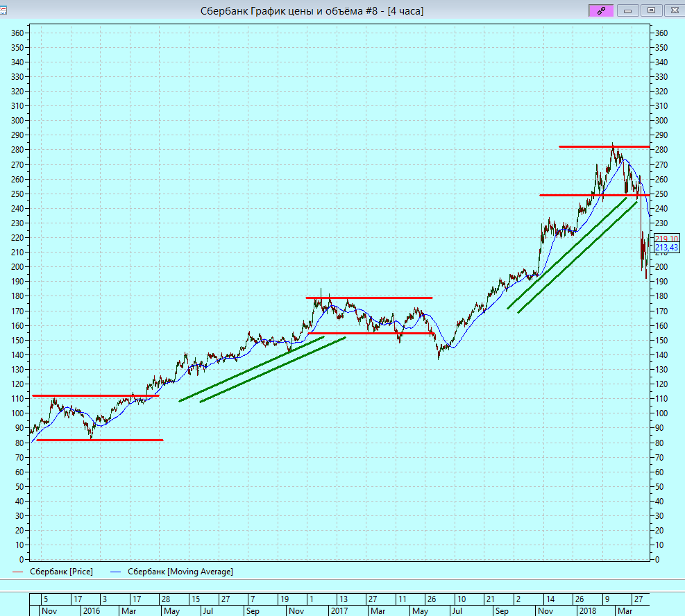The width and height of the screenshot is (685, 616).
Task: Click the blue moving average value label 213,43
Action: tap(666, 248)
